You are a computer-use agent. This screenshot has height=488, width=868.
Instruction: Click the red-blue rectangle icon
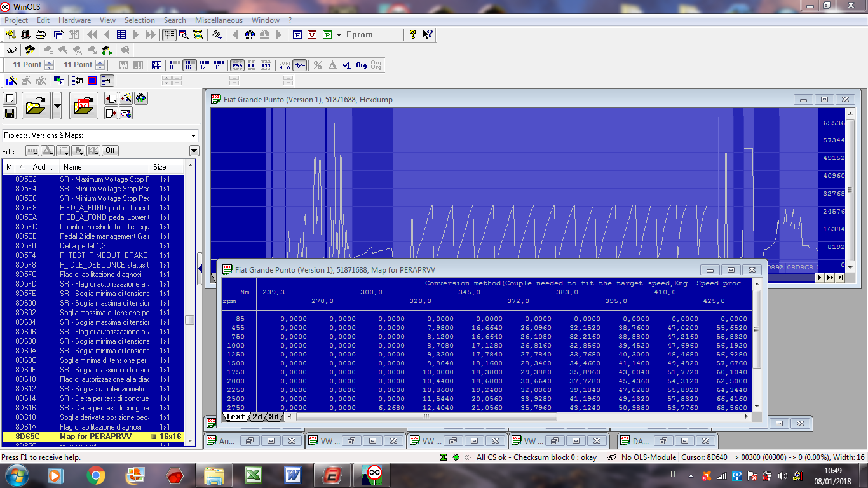coord(92,80)
